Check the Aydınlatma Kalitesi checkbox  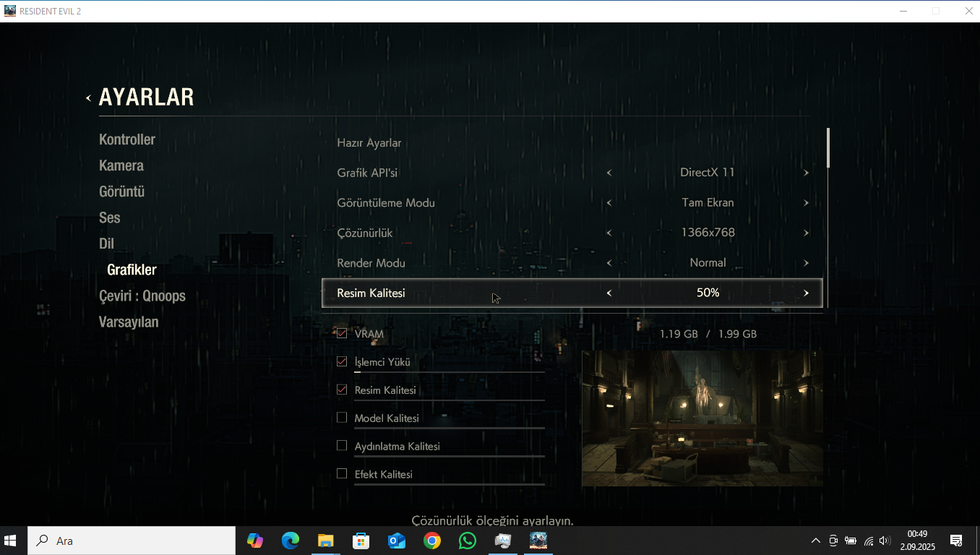(x=342, y=446)
